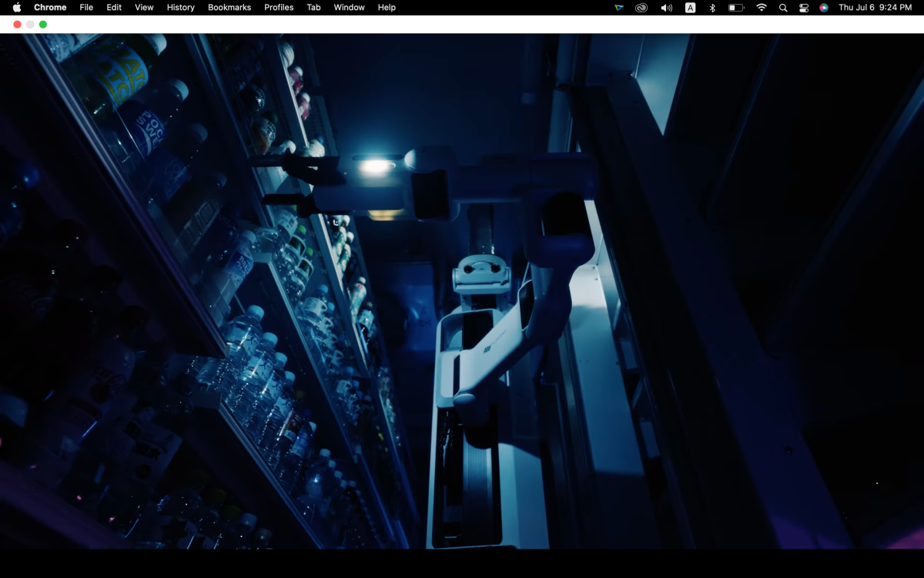The image size is (924, 578).
Task: Open the Bluetooth status menu
Action: coord(712,8)
